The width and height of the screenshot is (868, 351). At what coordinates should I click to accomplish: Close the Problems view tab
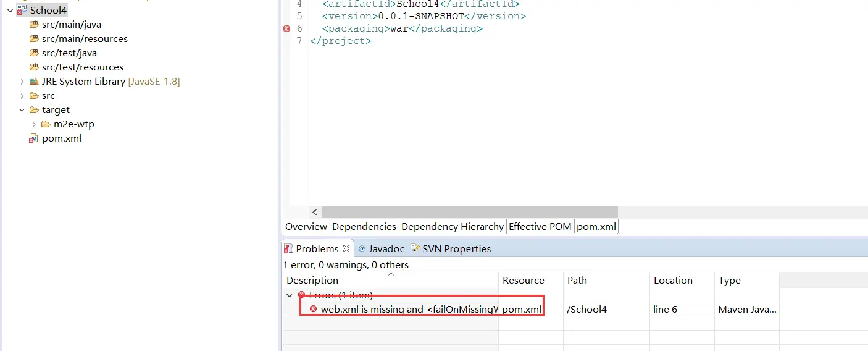click(x=346, y=248)
